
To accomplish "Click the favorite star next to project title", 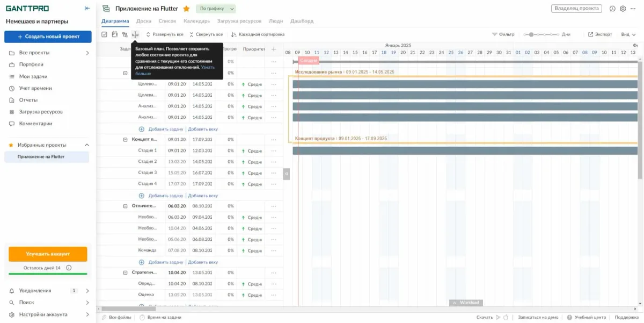I will click(x=186, y=9).
